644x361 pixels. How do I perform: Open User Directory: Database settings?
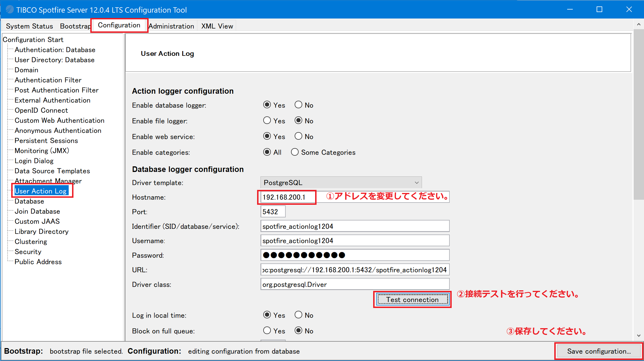(x=54, y=60)
